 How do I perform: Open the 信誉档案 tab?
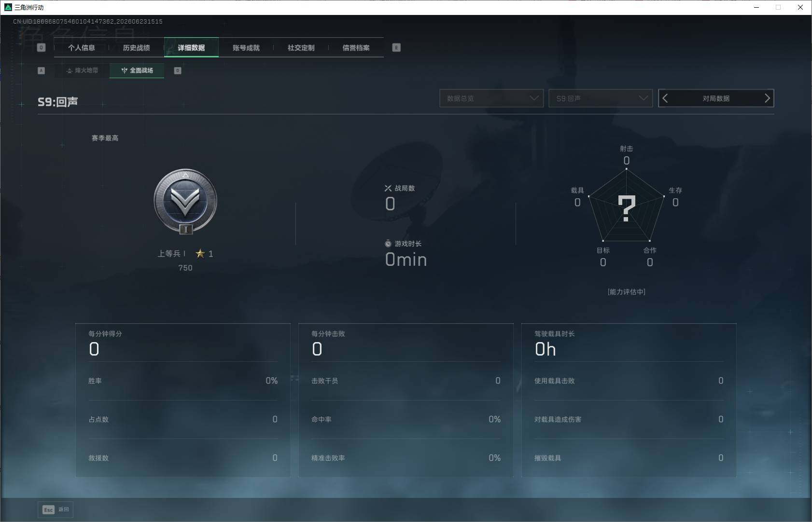(356, 48)
